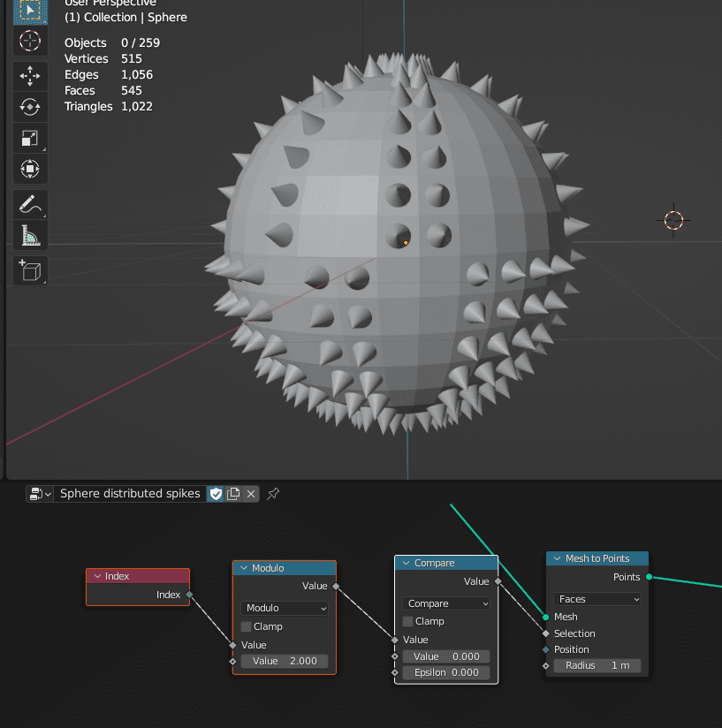Screen dimensions: 722x728
Task: Activate the Move tool
Action: [x=30, y=76]
